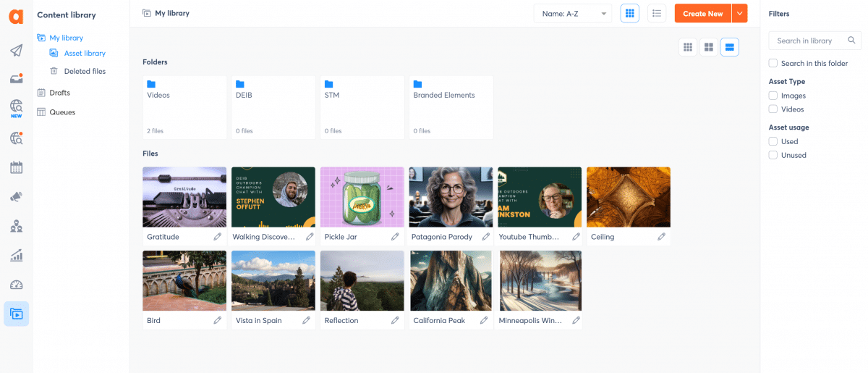Open the Ceiling image thumbnail

pos(629,197)
